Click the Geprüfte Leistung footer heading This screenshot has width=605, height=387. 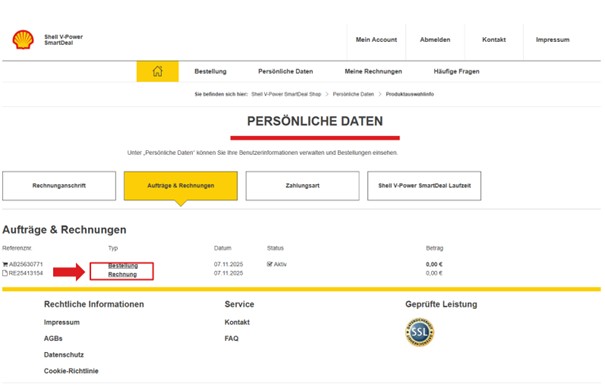pos(441,304)
